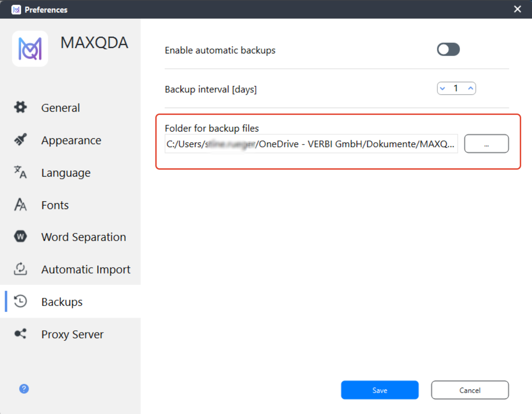532x414 pixels.
Task: Open Word Separation settings
Action: point(70,237)
